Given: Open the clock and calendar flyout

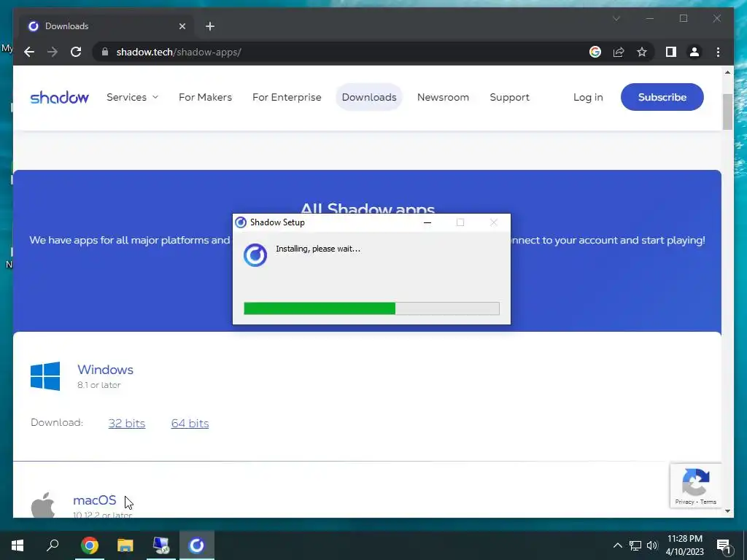Looking at the screenshot, I should pyautogui.click(x=684, y=545).
